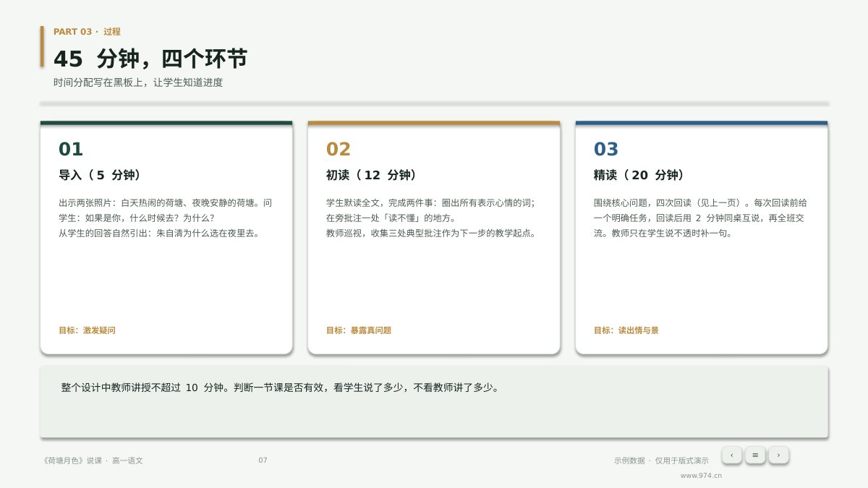
Task: Open slide menu with hamburger icon
Action: pyautogui.click(x=755, y=455)
